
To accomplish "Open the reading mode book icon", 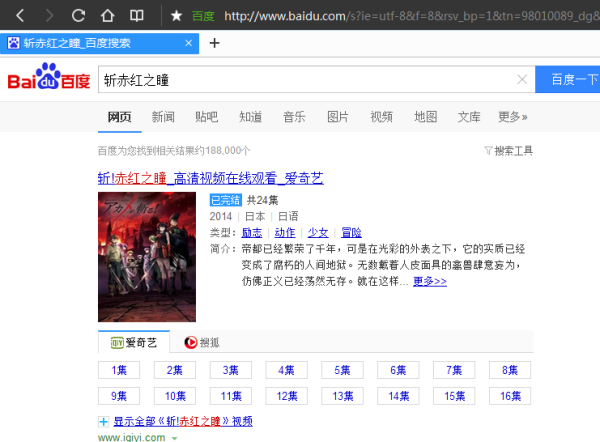I will pyautogui.click(x=137, y=15).
